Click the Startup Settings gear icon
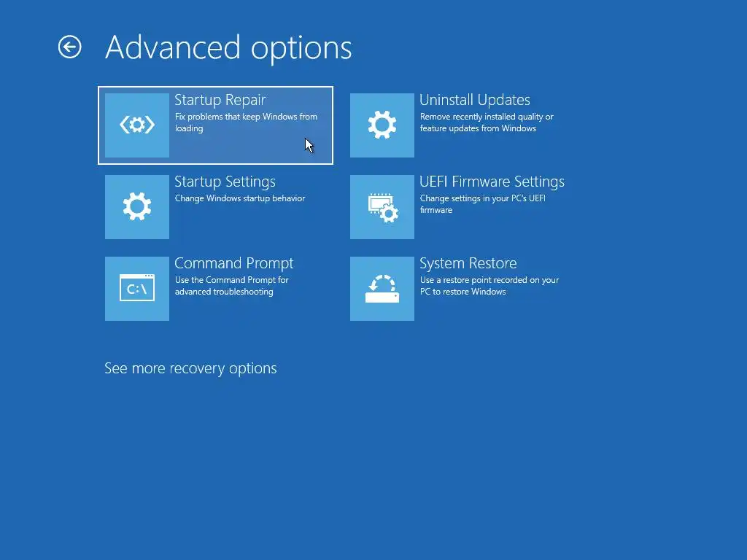Screen dimensions: 747x560 [136, 207]
